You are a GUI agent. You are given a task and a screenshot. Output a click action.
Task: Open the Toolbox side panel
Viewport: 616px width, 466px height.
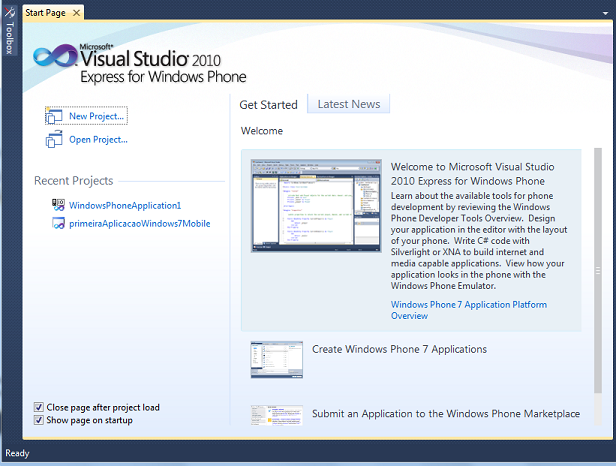9,31
